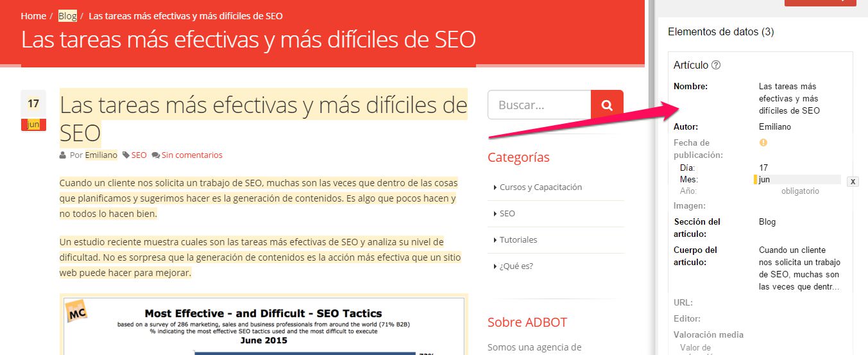Image resolution: width=868 pixels, height=355 pixels.
Task: Click the highlighted jun on the date badge
Action: point(33,125)
